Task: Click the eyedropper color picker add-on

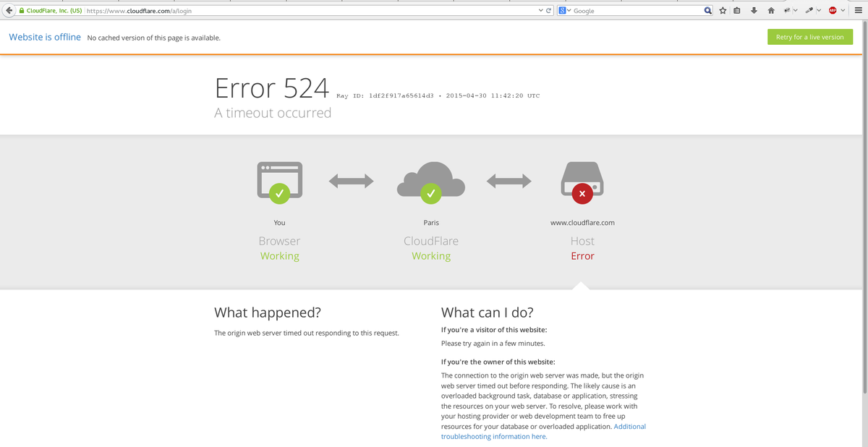Action: coord(810,11)
